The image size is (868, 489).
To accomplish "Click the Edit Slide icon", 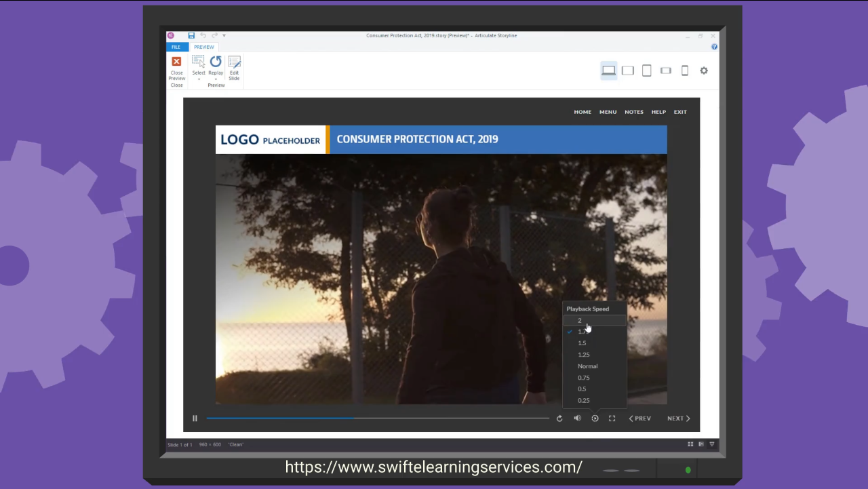I will point(234,62).
